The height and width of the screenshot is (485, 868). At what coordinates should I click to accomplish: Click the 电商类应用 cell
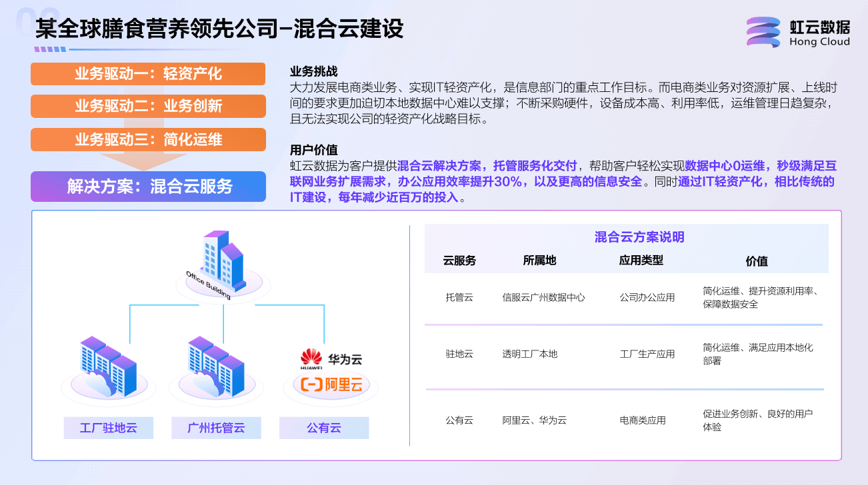[643, 420]
